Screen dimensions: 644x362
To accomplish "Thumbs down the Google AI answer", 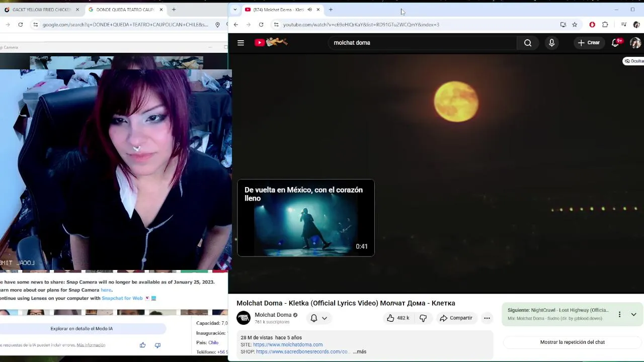I will click(x=157, y=345).
